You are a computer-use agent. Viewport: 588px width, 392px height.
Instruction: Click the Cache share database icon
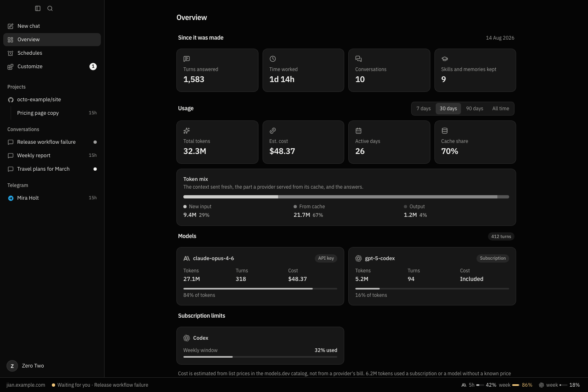(x=445, y=131)
